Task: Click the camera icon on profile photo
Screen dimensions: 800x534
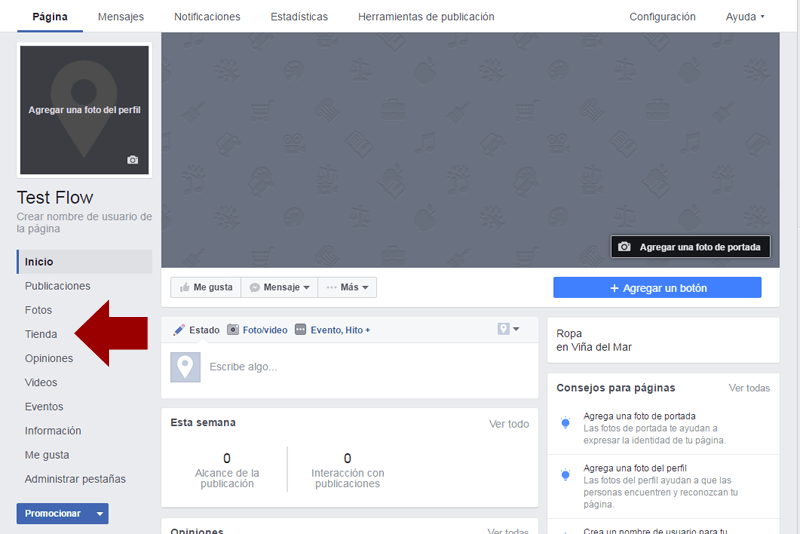Action: tap(132, 160)
